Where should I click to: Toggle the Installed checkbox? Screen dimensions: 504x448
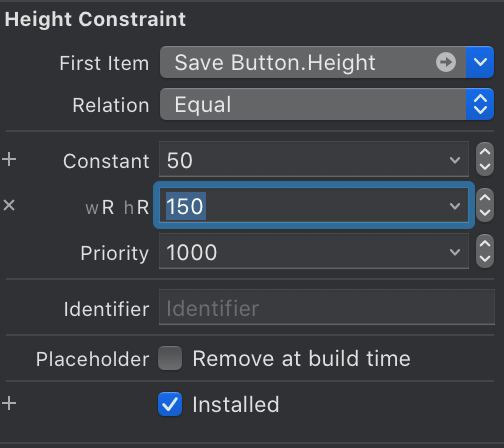[x=170, y=404]
